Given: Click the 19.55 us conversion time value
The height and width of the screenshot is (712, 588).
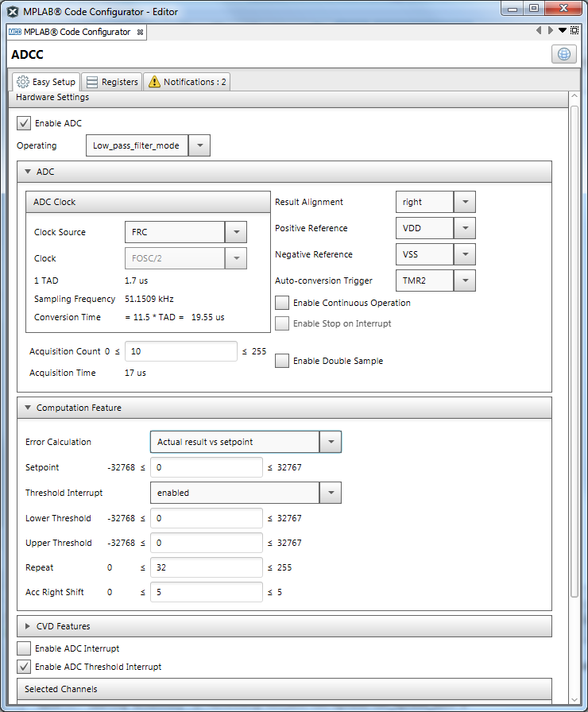Looking at the screenshot, I should point(207,317).
